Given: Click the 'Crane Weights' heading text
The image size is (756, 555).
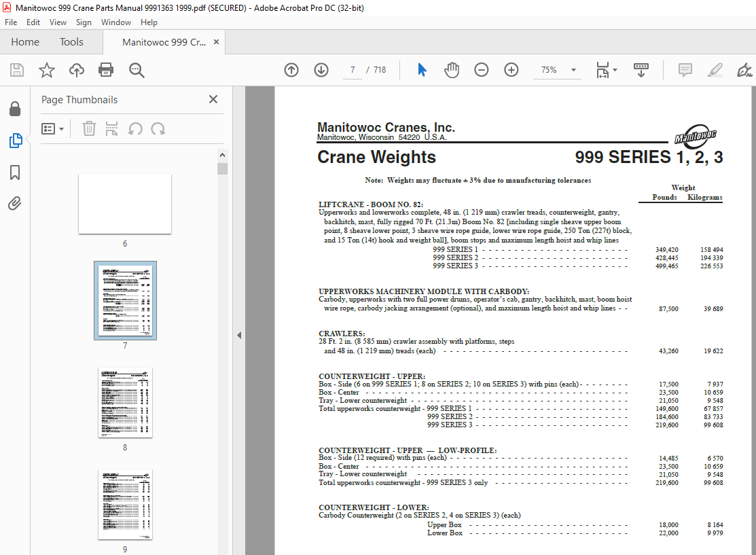Looking at the screenshot, I should (x=376, y=157).
